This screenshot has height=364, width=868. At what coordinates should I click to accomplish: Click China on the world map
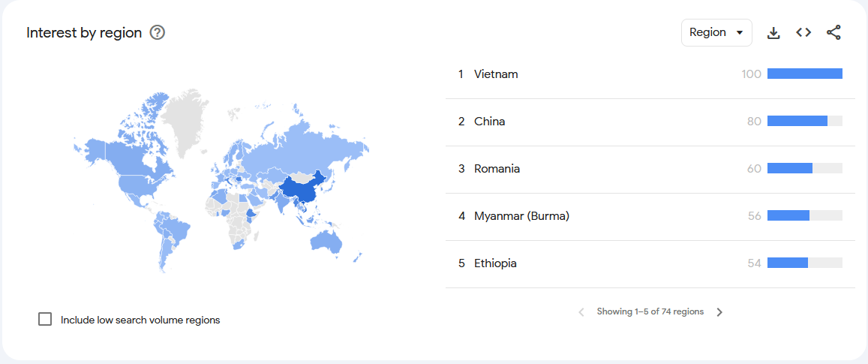tap(302, 191)
